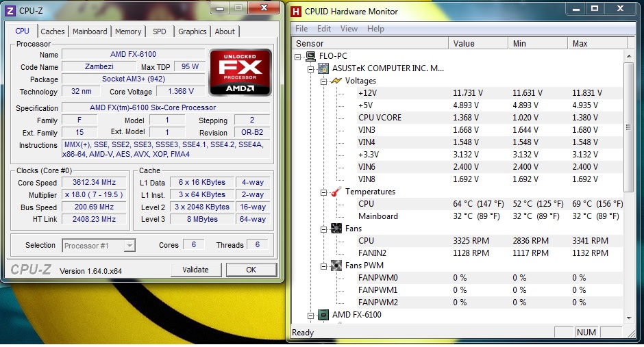
Task: Click the CPU-Z app icon in title bar
Action: pos(10,11)
